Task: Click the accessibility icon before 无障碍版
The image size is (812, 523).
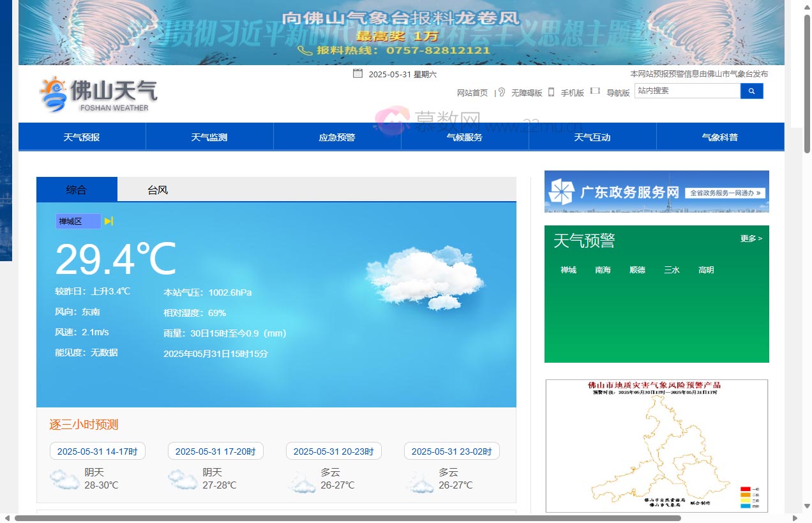Action: 502,92
